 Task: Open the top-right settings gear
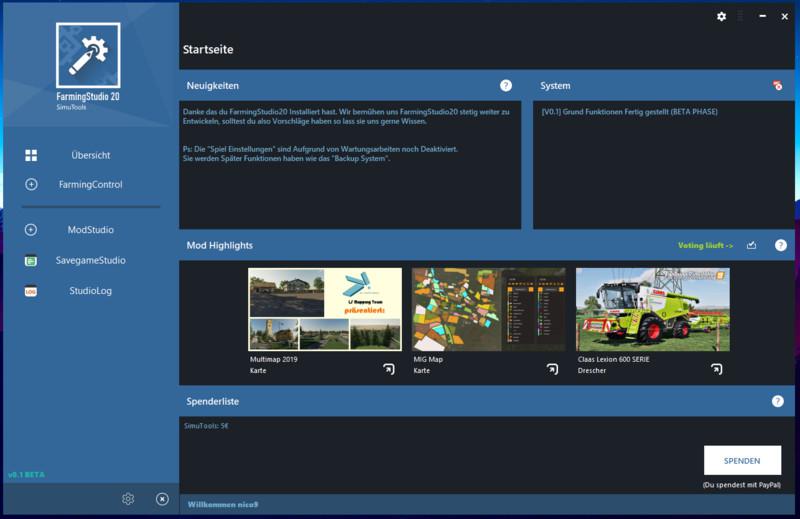722,17
